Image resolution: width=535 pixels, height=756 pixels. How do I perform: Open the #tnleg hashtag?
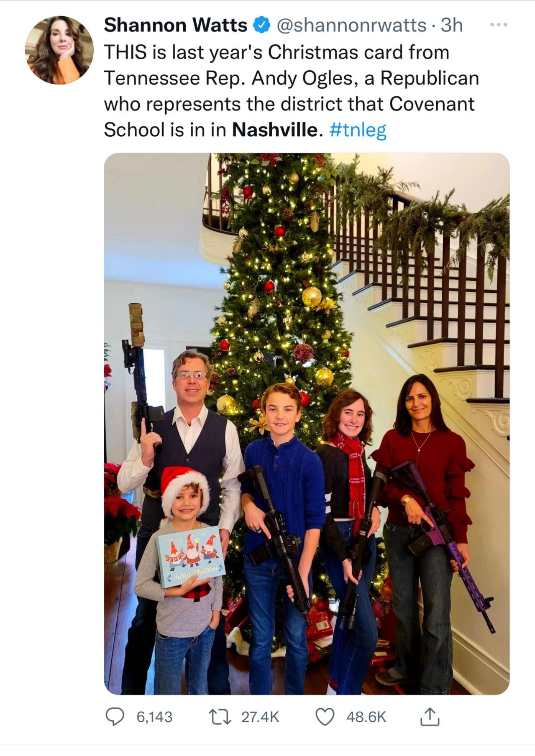[x=358, y=130]
